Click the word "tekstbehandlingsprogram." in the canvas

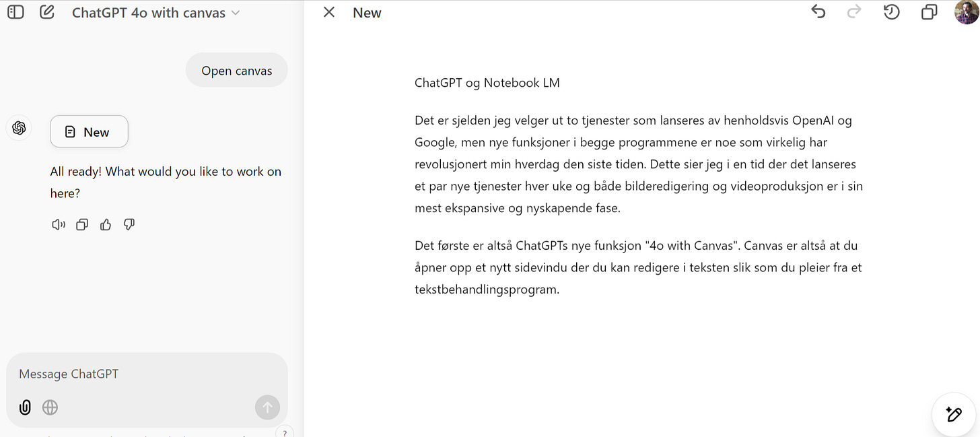[487, 290]
